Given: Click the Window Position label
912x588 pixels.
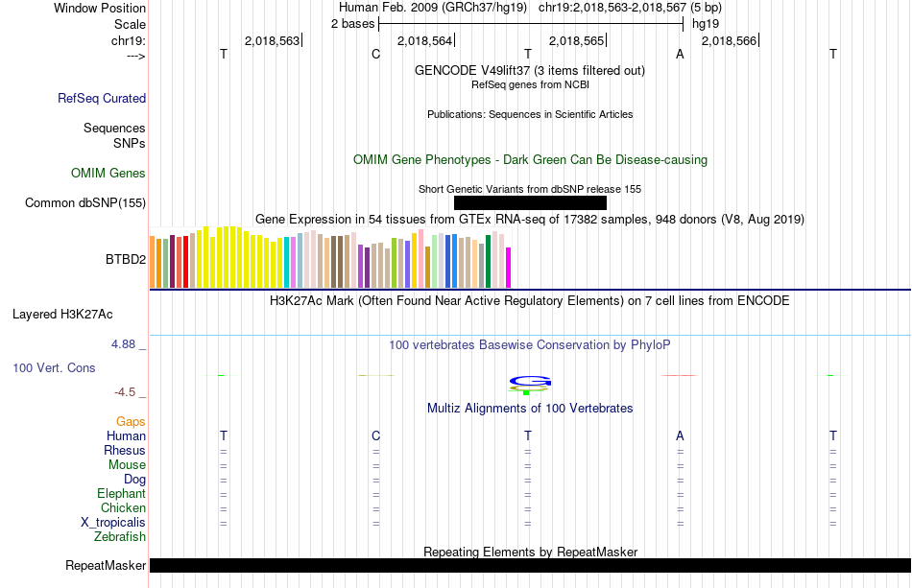Looking at the screenshot, I should click(100, 8).
